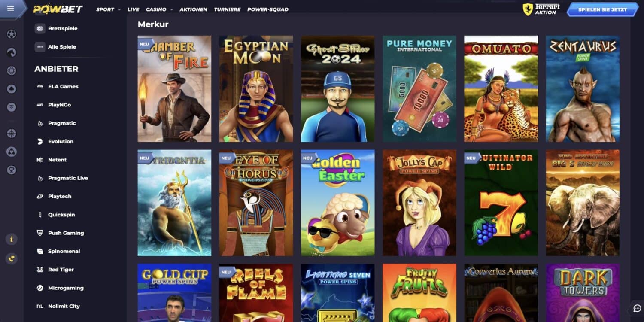Click the trophy icon in sidebar
The width and height of the screenshot is (644, 322).
[12, 170]
